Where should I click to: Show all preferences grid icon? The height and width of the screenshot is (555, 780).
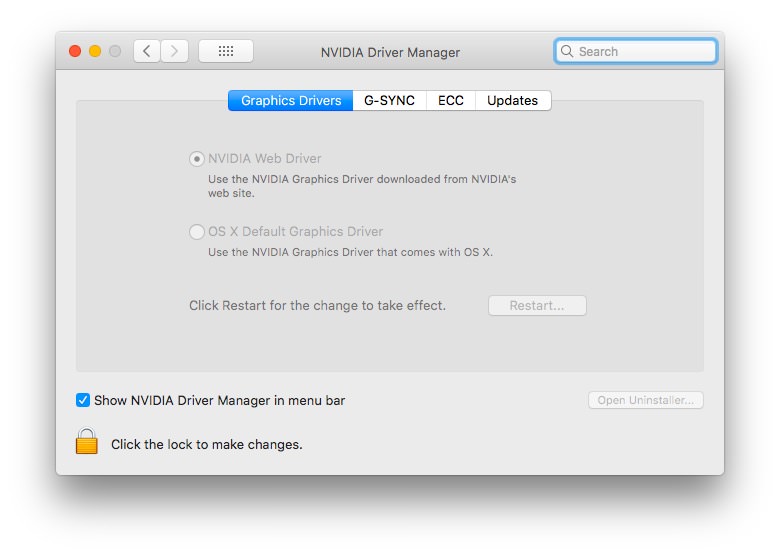226,51
